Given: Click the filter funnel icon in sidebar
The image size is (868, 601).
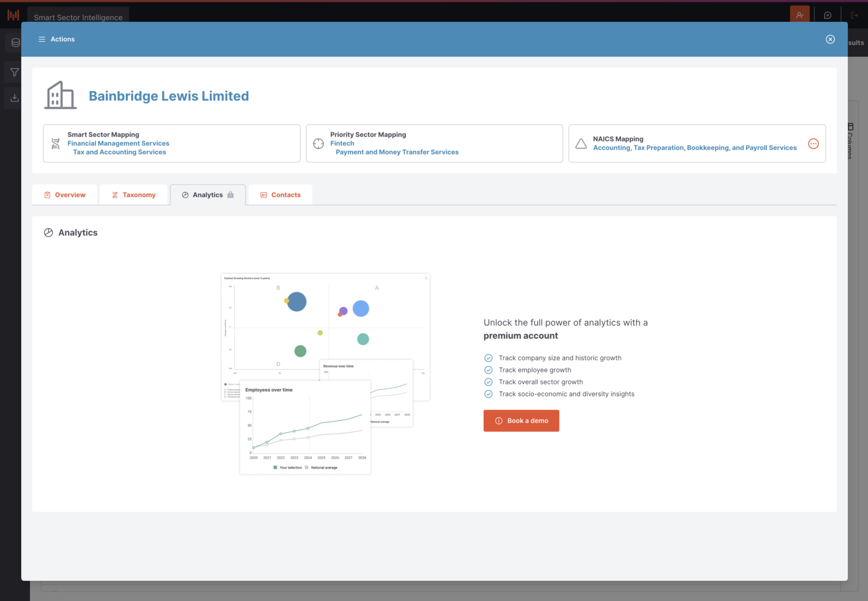Looking at the screenshot, I should pyautogui.click(x=15, y=72).
